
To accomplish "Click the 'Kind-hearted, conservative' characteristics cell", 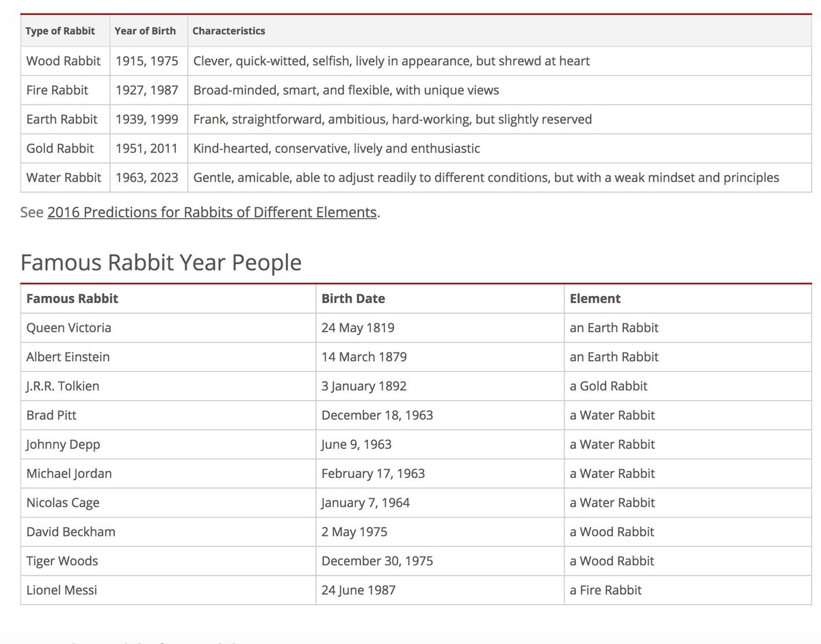I will [x=499, y=148].
